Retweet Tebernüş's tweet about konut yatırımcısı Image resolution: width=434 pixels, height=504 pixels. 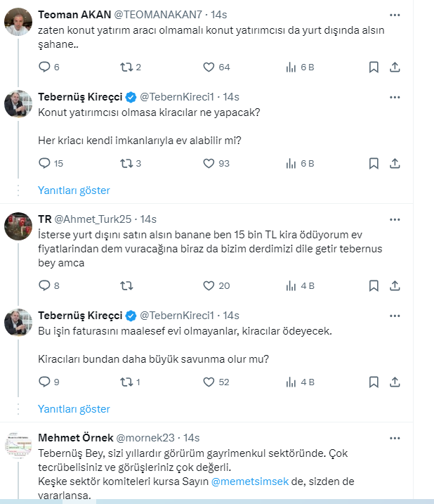pyautogui.click(x=126, y=163)
